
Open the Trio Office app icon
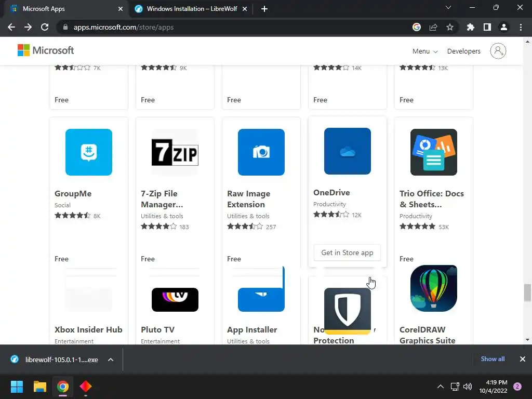pyautogui.click(x=433, y=152)
